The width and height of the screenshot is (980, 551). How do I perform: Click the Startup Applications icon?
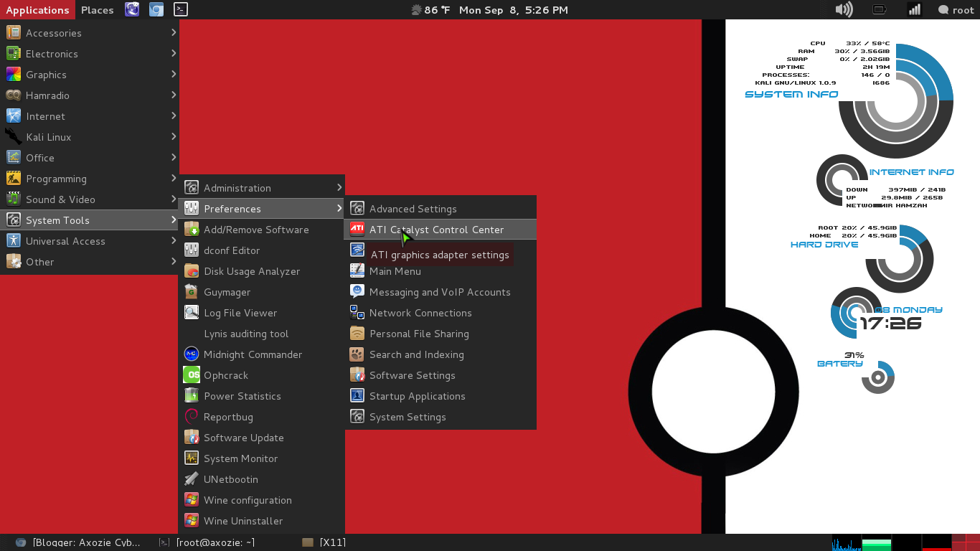tap(357, 396)
